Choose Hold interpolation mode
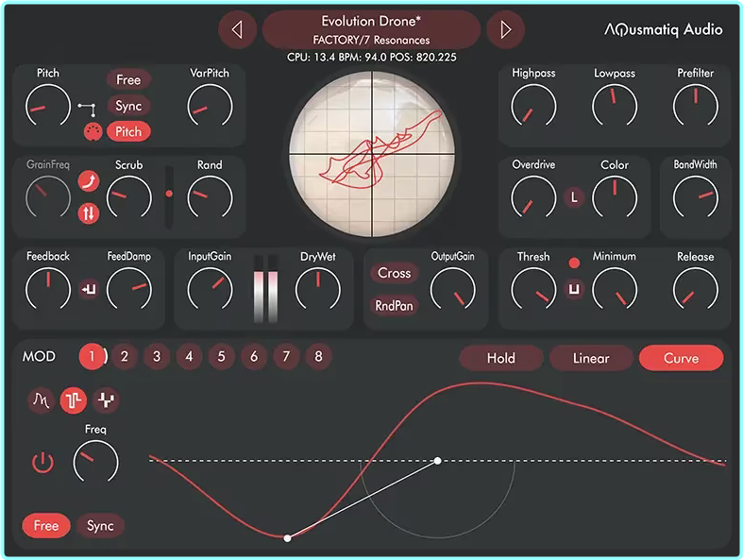Image resolution: width=743 pixels, height=560 pixels. pyautogui.click(x=501, y=358)
